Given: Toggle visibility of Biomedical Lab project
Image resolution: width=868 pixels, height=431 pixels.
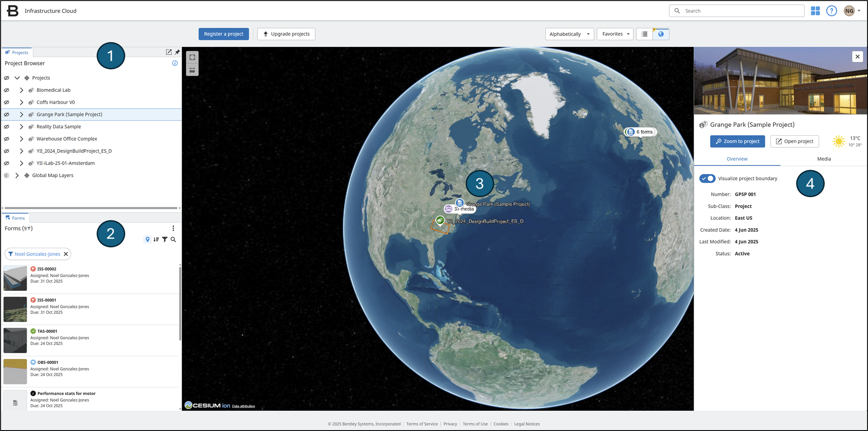Looking at the screenshot, I should pos(6,90).
